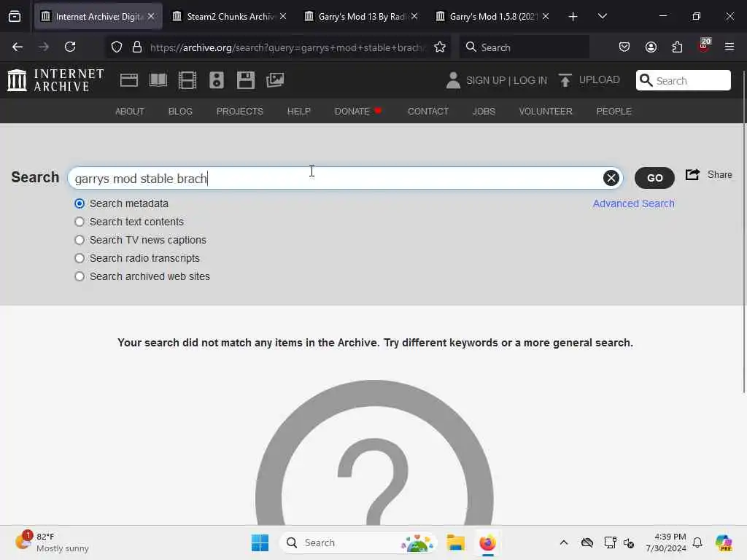Open the Video film icon
The image size is (747, 560).
[187, 80]
